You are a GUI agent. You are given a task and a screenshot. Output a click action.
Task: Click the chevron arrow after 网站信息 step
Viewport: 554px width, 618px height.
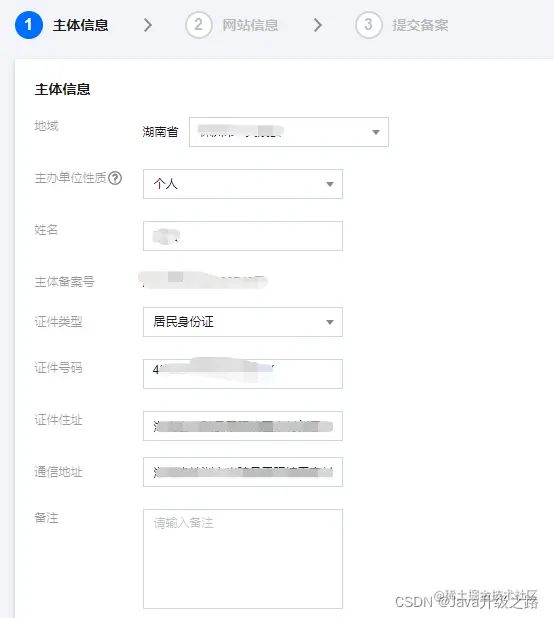pos(318,25)
